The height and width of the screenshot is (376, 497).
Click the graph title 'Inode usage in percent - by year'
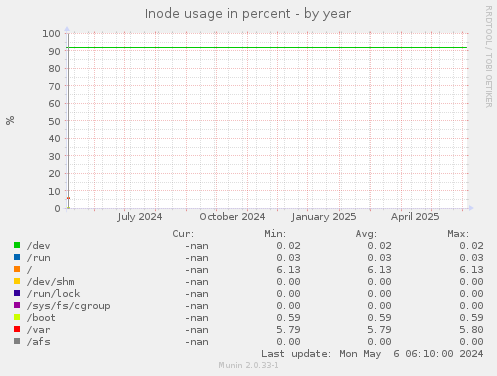(x=248, y=14)
